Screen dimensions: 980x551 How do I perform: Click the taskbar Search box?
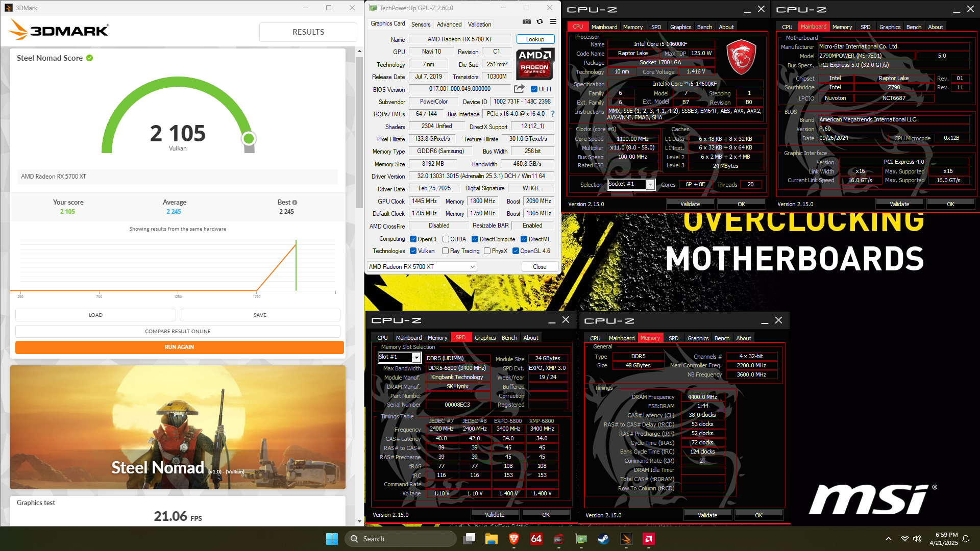click(x=401, y=539)
